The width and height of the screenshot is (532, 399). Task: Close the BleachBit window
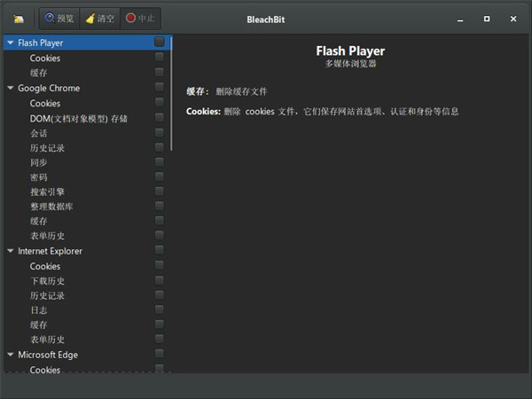[513, 19]
